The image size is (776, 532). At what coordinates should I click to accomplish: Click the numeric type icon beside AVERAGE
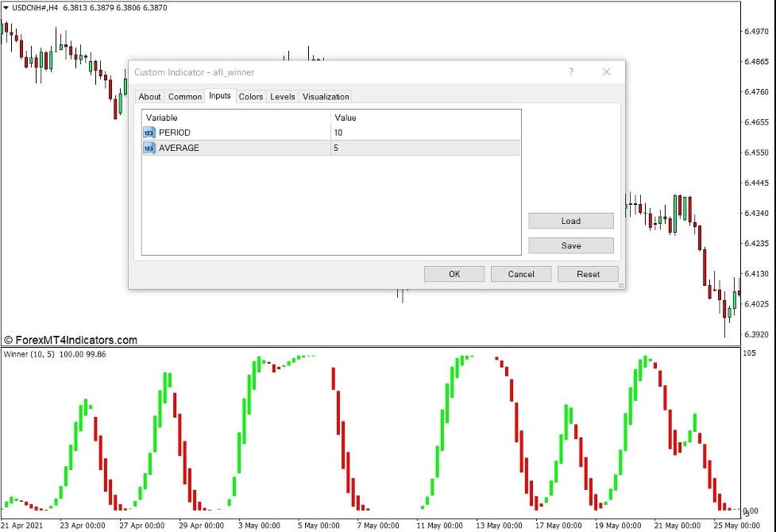click(149, 148)
